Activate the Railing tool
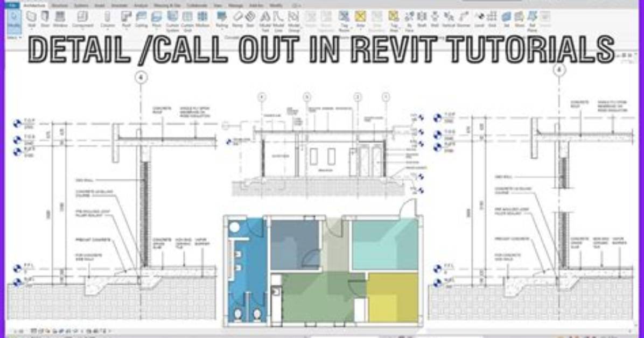This screenshot has width=644, height=338. click(222, 19)
